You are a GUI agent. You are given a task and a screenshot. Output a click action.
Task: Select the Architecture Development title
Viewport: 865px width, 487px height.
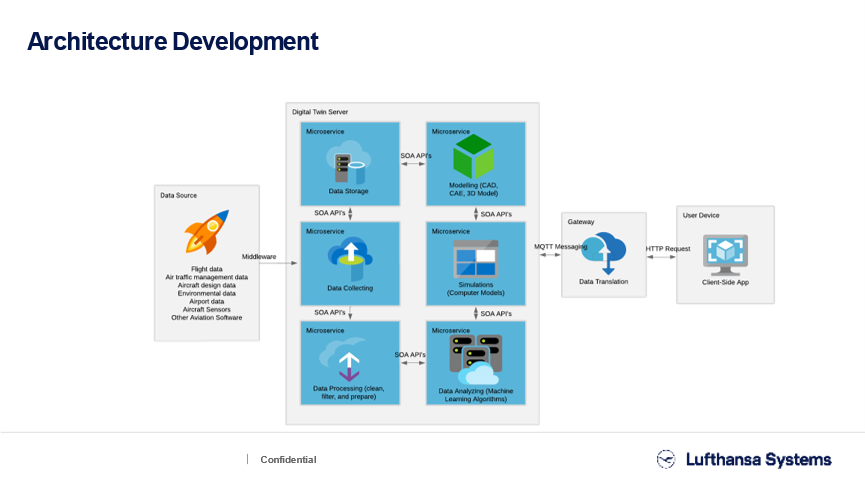[173, 41]
